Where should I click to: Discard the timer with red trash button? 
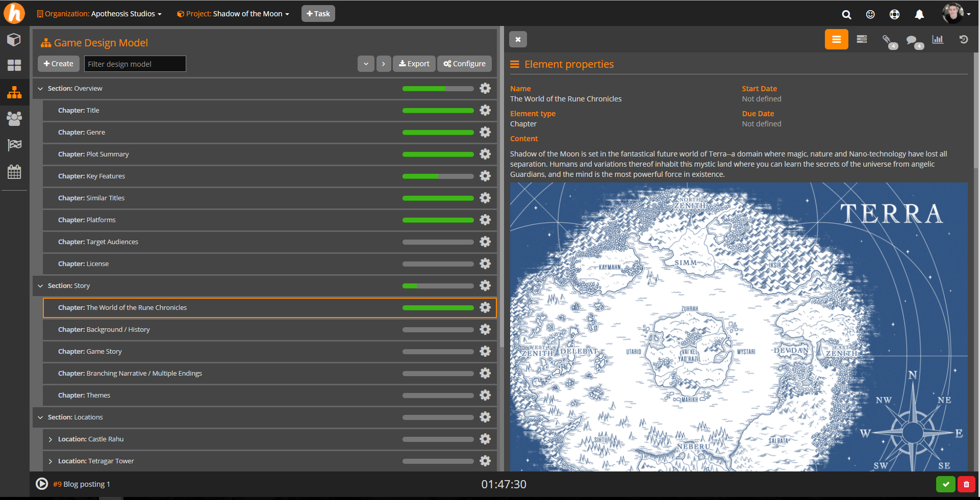tap(966, 484)
